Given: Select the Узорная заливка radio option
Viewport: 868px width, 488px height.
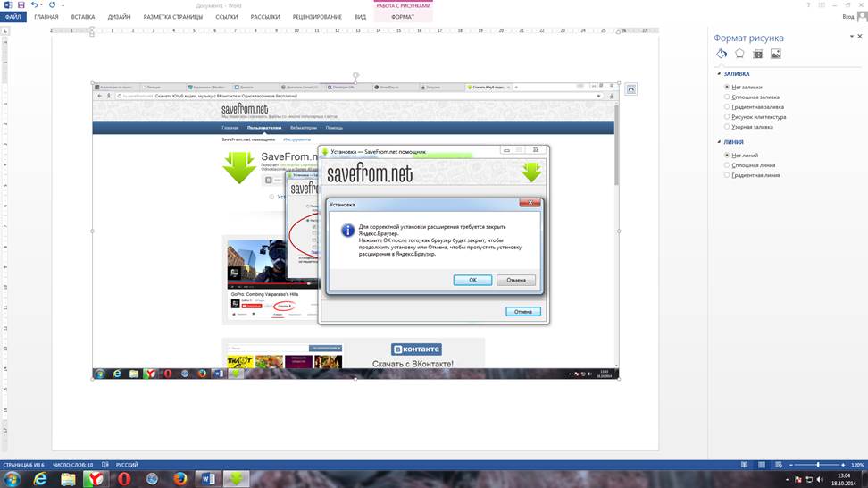Looking at the screenshot, I should [x=727, y=127].
